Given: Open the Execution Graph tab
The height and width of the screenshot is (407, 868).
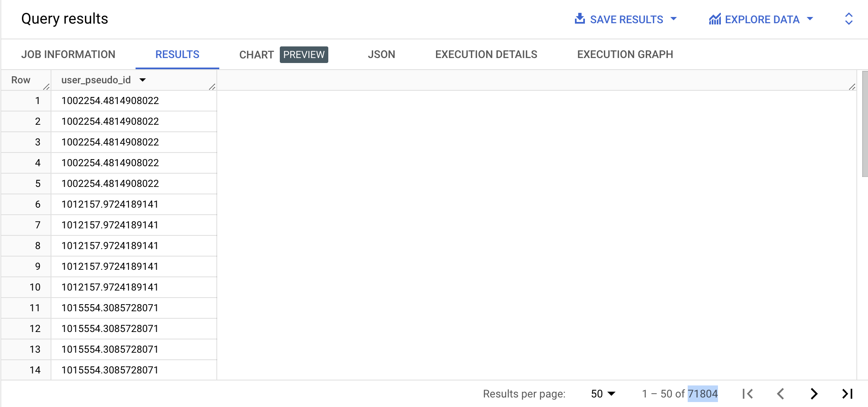Looking at the screenshot, I should [625, 54].
